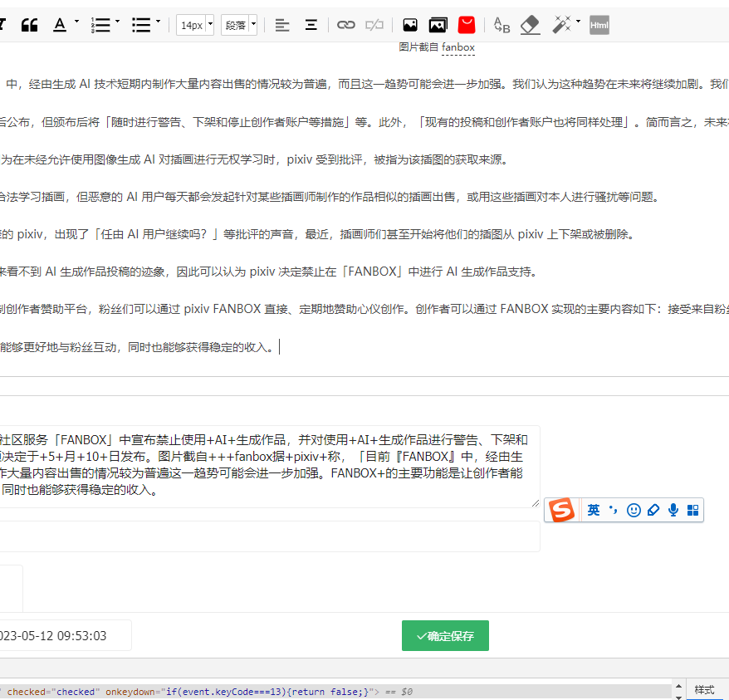Center align the text

pyautogui.click(x=311, y=25)
